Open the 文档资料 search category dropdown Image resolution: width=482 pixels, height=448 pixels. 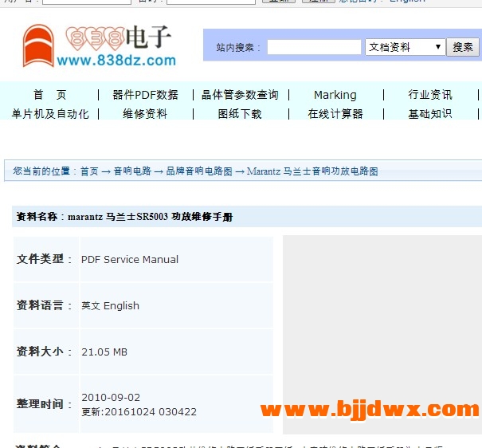click(x=405, y=47)
